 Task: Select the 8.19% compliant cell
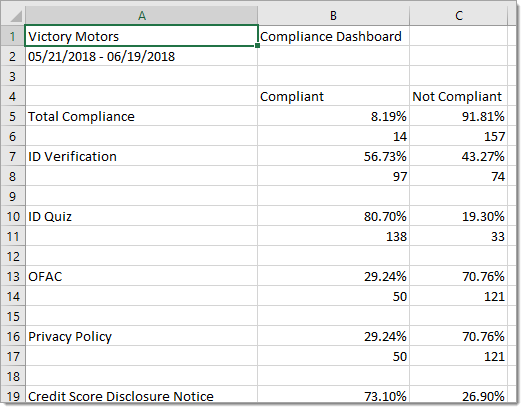(333, 116)
